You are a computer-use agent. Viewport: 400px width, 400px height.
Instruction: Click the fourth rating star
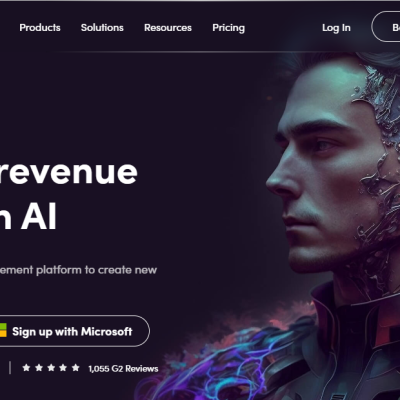point(63,368)
